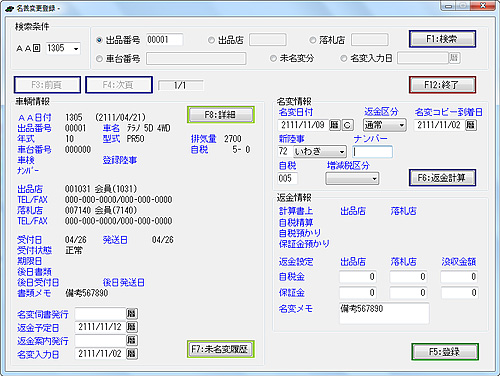Image resolution: width=500 pixels, height=376 pixels.
Task: Select the 落札店 search radio button
Action: [312, 40]
